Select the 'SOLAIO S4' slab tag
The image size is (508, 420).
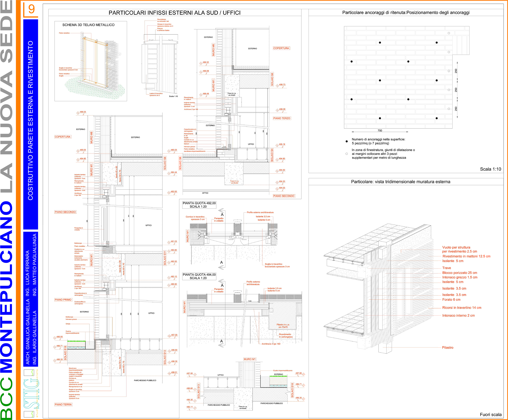tap(272, 155)
